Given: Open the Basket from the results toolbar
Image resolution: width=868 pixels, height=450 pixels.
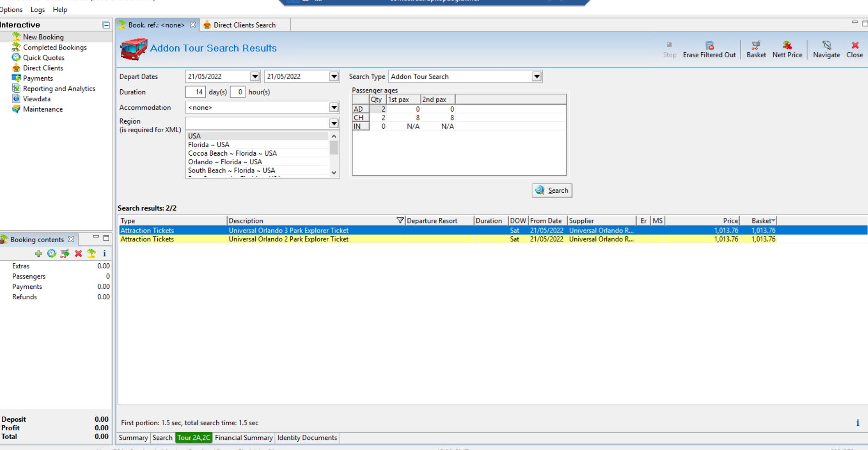Looking at the screenshot, I should 756,49.
